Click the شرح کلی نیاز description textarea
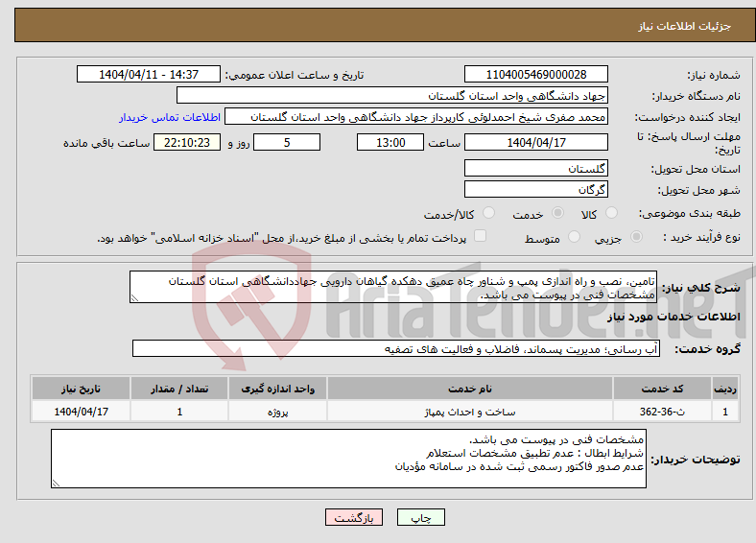This screenshot has height=543, width=756. [x=393, y=287]
